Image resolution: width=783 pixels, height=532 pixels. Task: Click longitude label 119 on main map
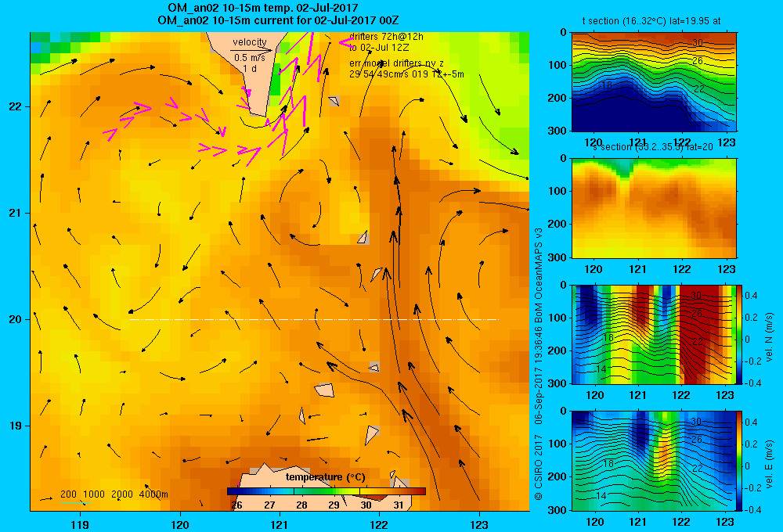point(80,524)
